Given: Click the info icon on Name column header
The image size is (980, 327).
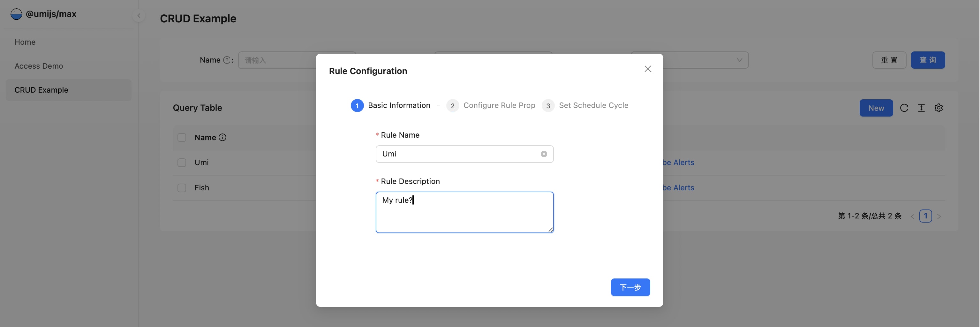Looking at the screenshot, I should [222, 137].
